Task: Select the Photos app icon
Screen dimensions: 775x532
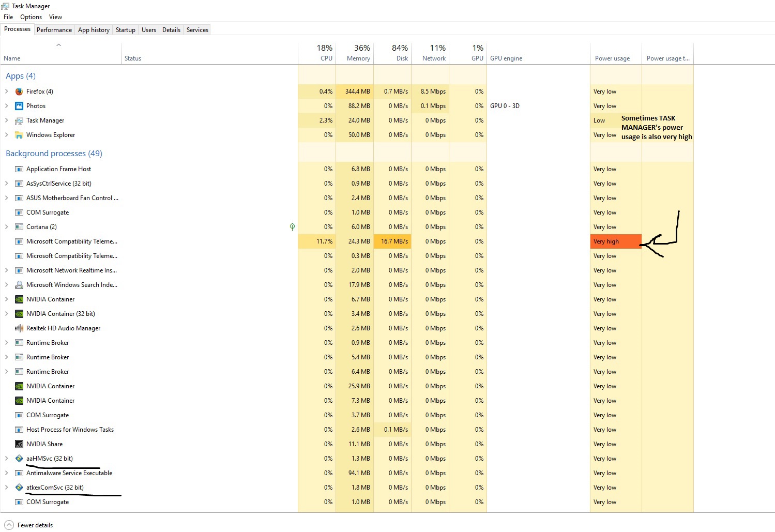Action: [x=19, y=106]
